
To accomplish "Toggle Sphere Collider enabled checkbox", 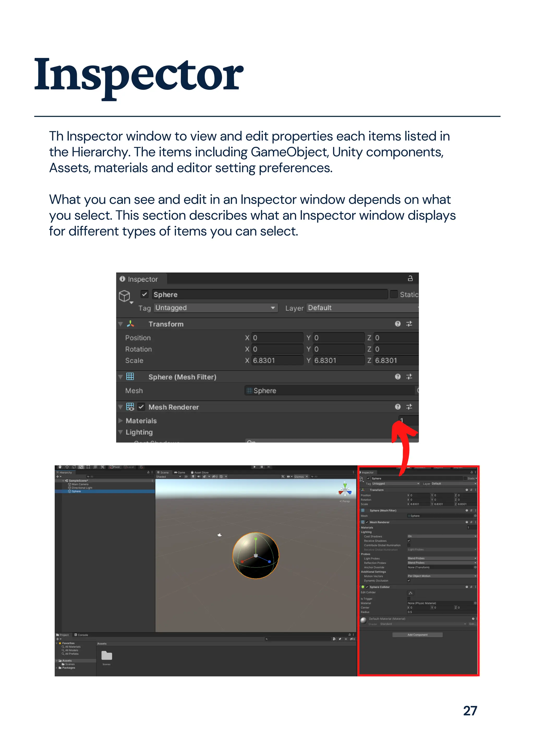I will [367, 587].
